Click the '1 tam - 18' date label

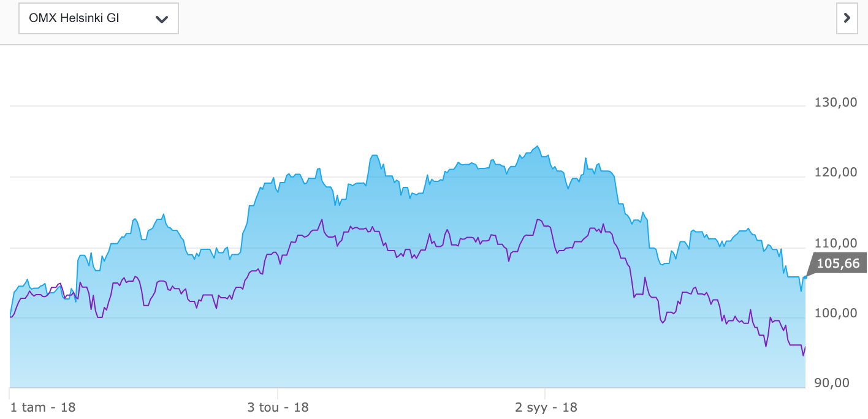43,407
